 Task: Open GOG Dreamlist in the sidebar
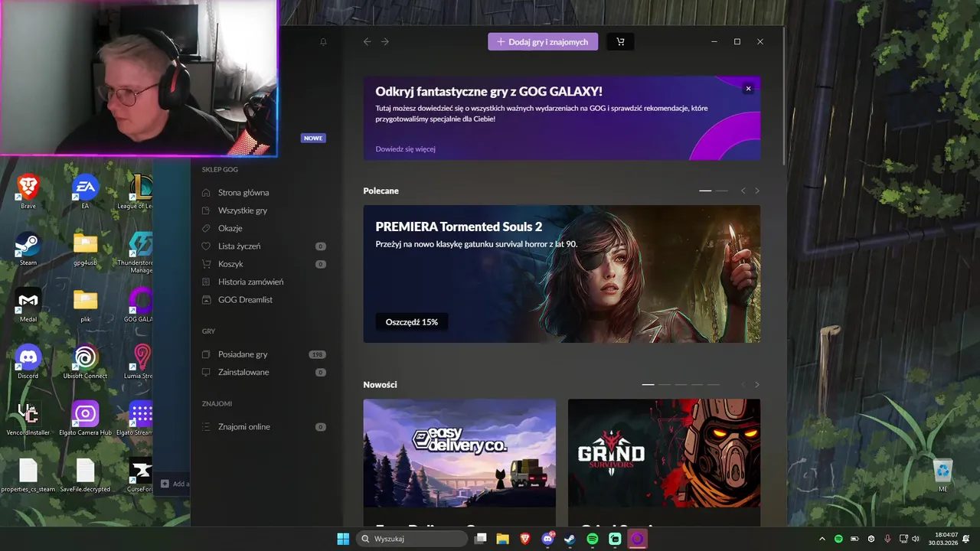coord(245,300)
